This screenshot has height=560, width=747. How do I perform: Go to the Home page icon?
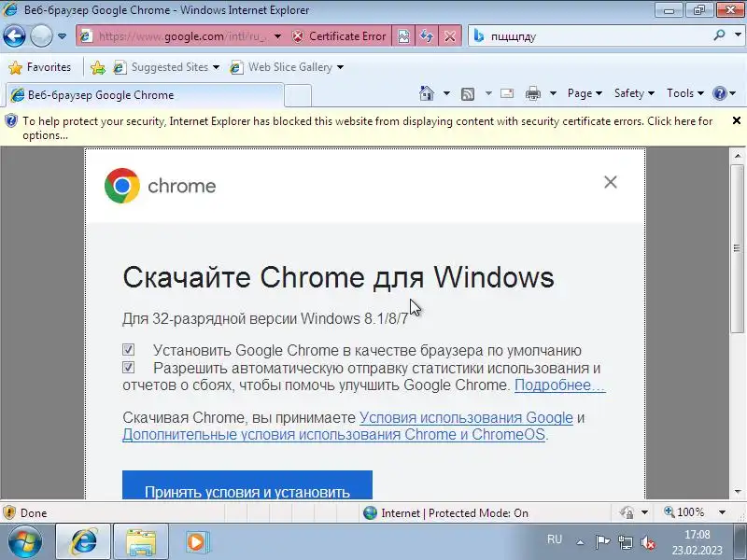coord(427,93)
